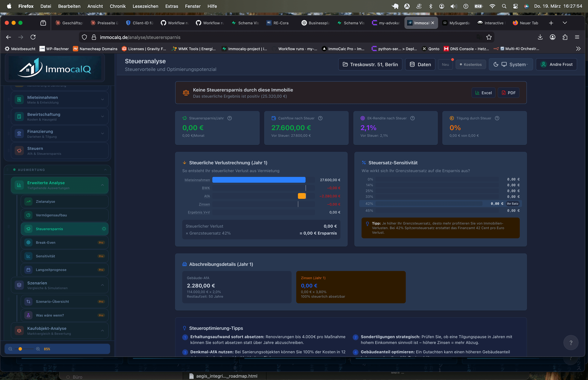
Task: Switch theme with the moon icon
Action: click(496, 64)
